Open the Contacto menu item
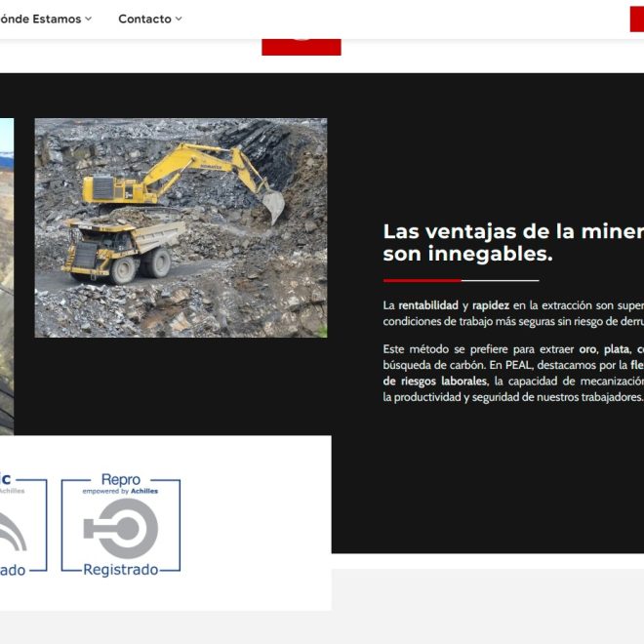The width and height of the screenshot is (644, 644). (x=144, y=19)
